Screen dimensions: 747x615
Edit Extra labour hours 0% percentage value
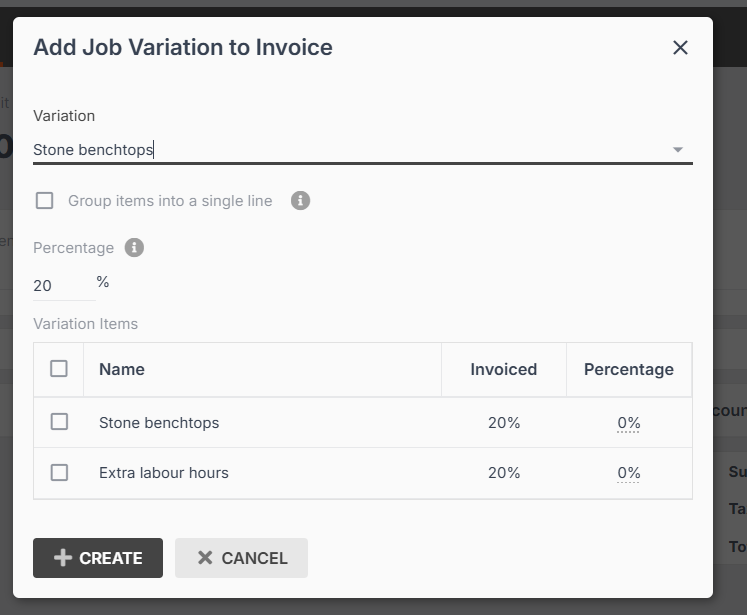pyautogui.click(x=628, y=473)
